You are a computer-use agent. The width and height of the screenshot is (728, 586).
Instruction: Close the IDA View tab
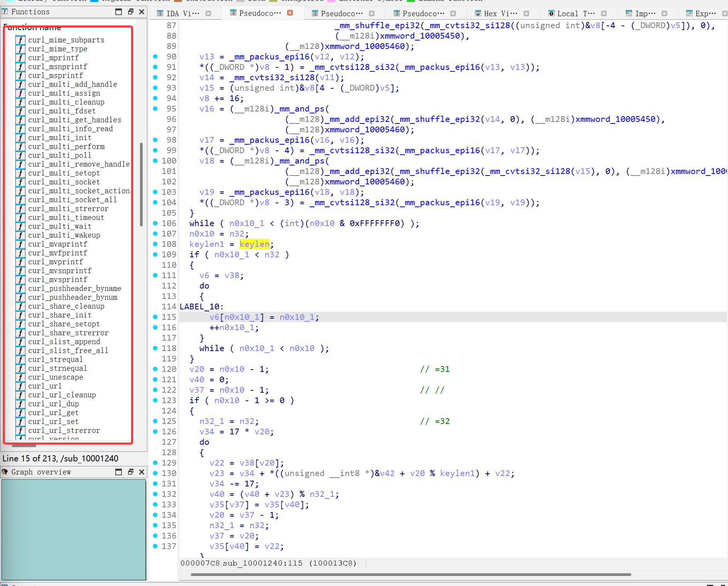click(x=208, y=14)
